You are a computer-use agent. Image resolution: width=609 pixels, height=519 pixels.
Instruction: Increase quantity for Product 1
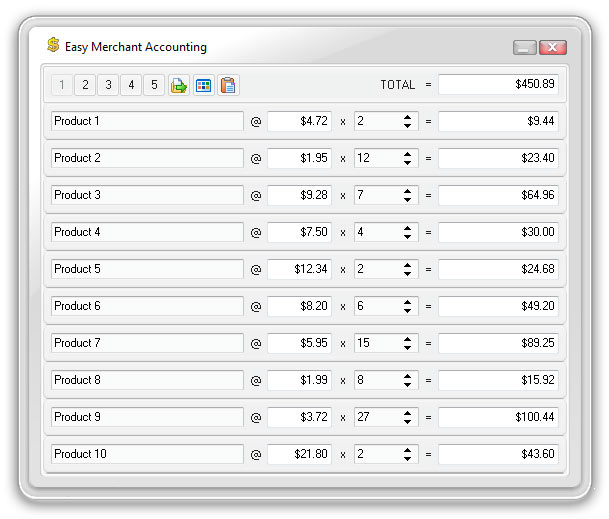[408, 117]
